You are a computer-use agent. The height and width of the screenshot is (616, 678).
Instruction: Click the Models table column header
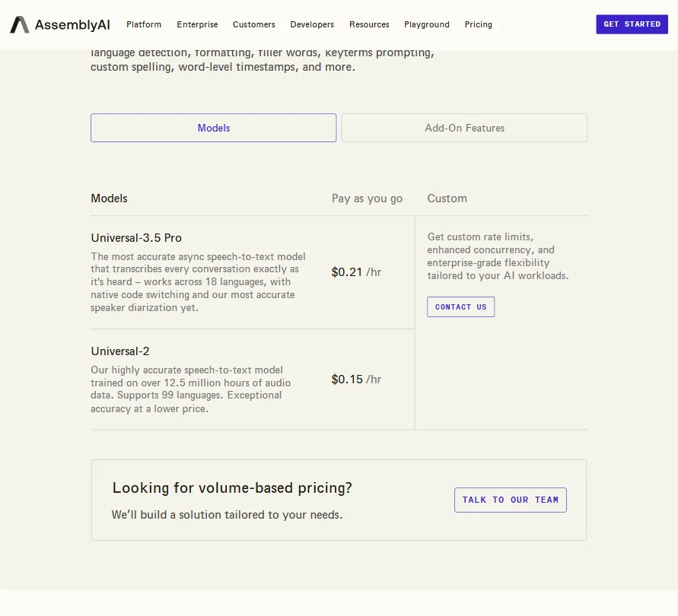point(109,198)
